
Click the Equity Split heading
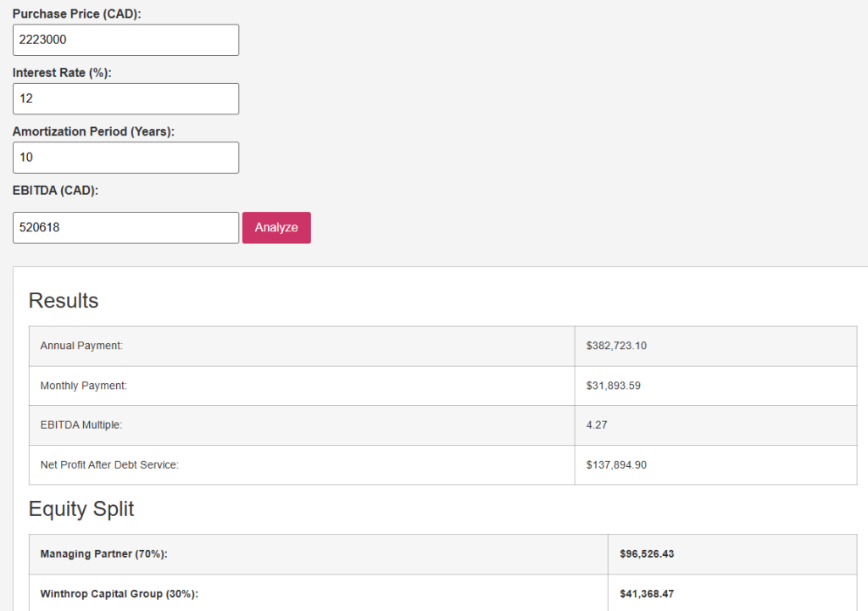81,508
